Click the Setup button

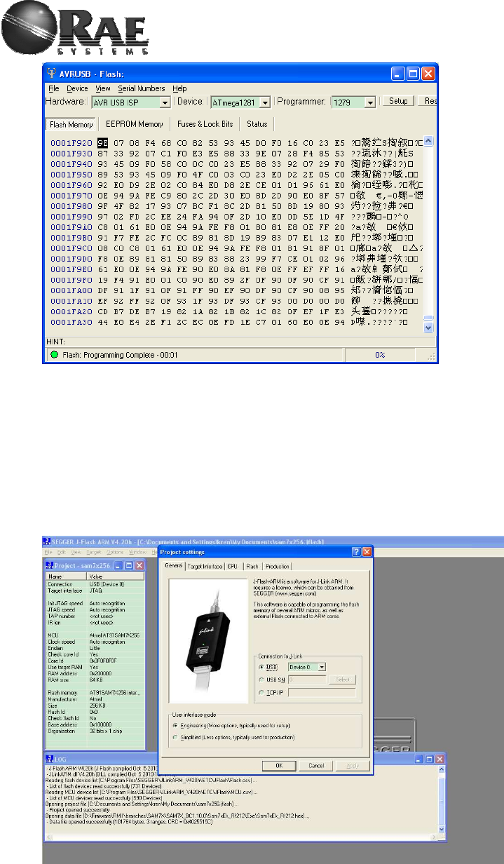pyautogui.click(x=397, y=101)
